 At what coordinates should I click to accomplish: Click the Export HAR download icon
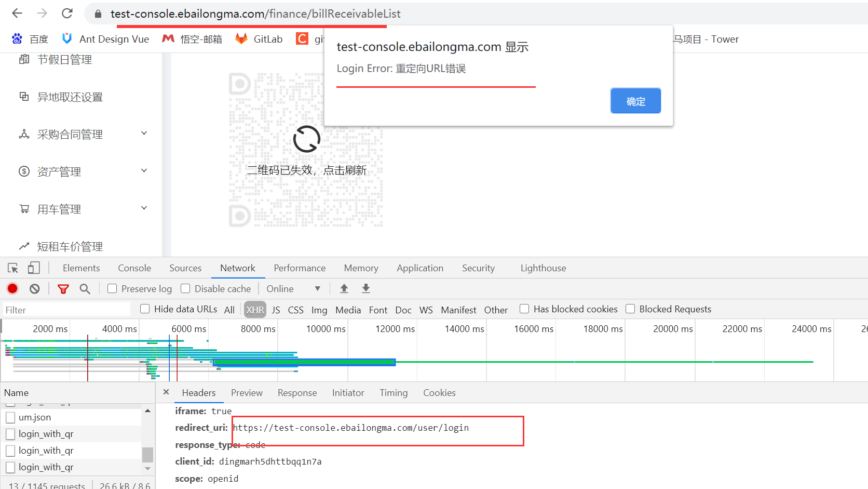366,288
